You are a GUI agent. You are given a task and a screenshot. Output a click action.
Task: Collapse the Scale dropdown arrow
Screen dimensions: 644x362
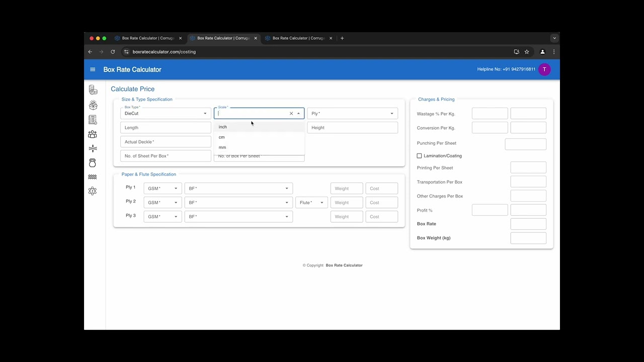click(298, 114)
